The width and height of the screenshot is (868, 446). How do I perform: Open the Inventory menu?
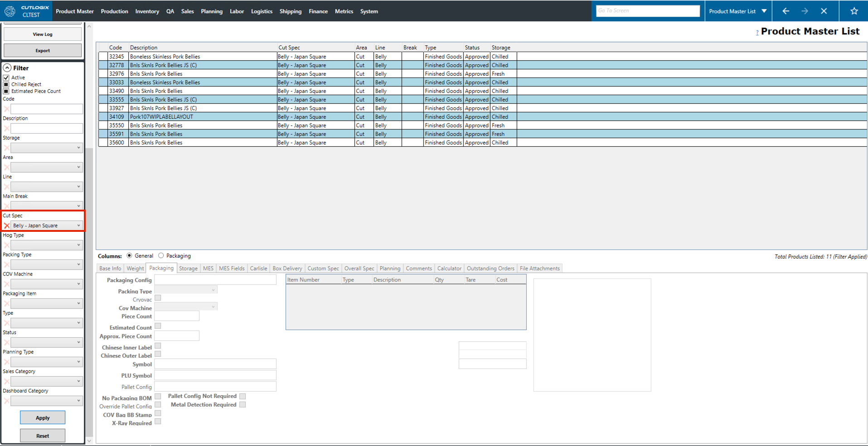147,11
